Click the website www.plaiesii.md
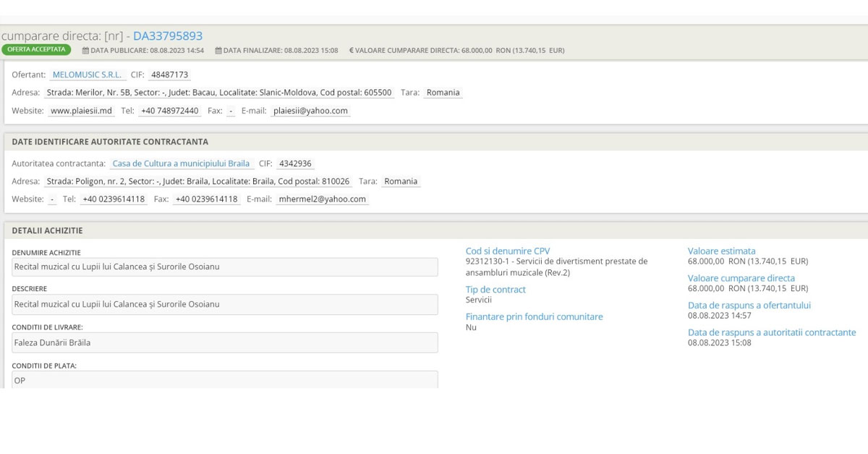This screenshot has height=454, width=868. 82,111
